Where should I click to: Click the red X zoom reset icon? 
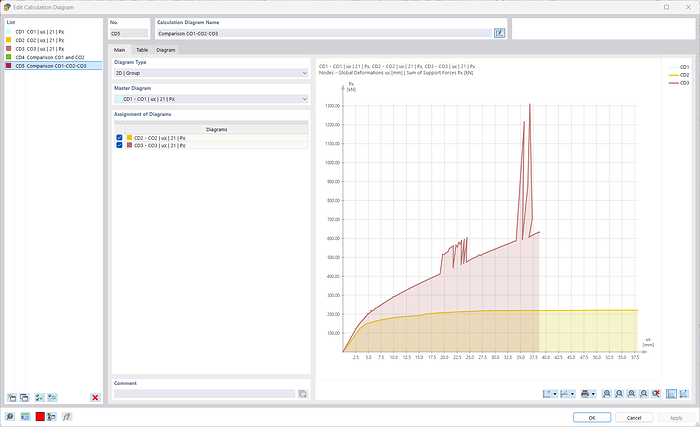tap(656, 394)
